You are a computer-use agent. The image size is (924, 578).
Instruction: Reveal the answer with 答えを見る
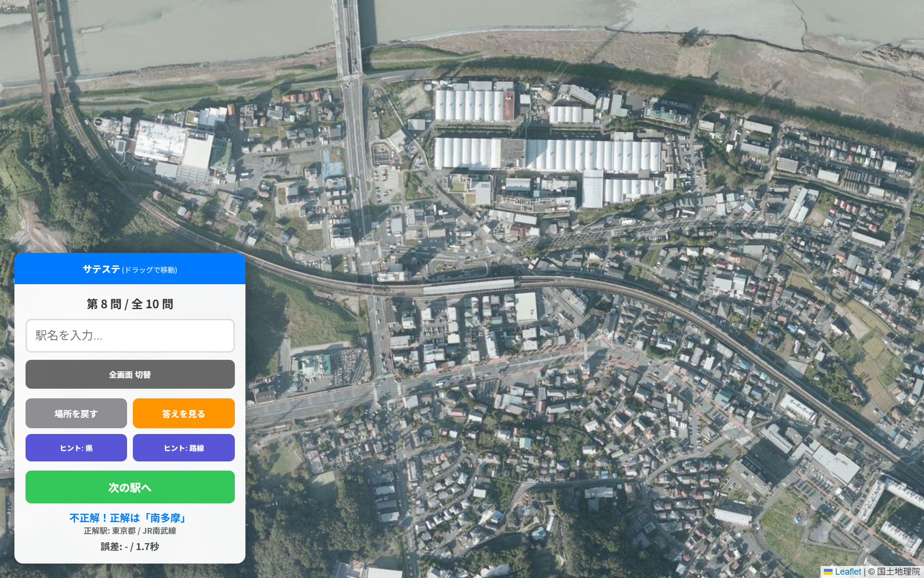[x=184, y=413]
